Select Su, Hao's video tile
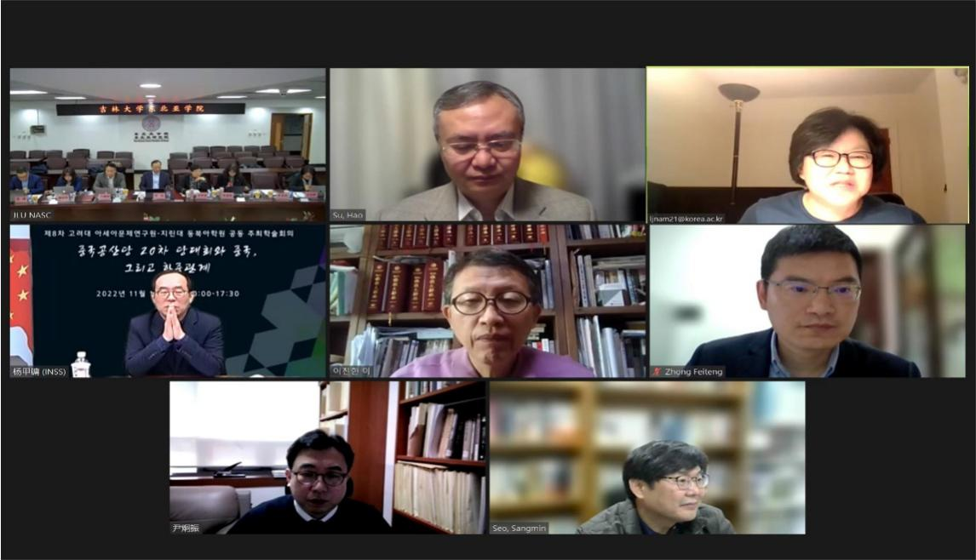The image size is (976, 560). coord(487,145)
